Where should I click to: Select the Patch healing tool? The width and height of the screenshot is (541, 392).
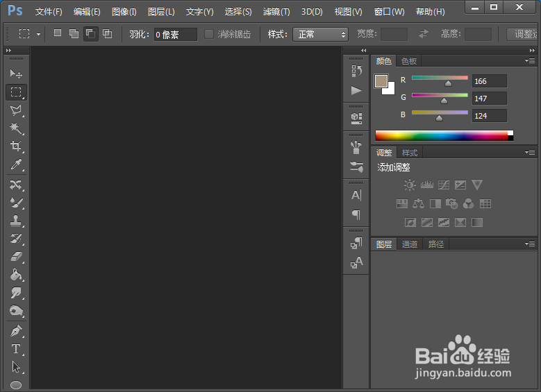coord(16,185)
